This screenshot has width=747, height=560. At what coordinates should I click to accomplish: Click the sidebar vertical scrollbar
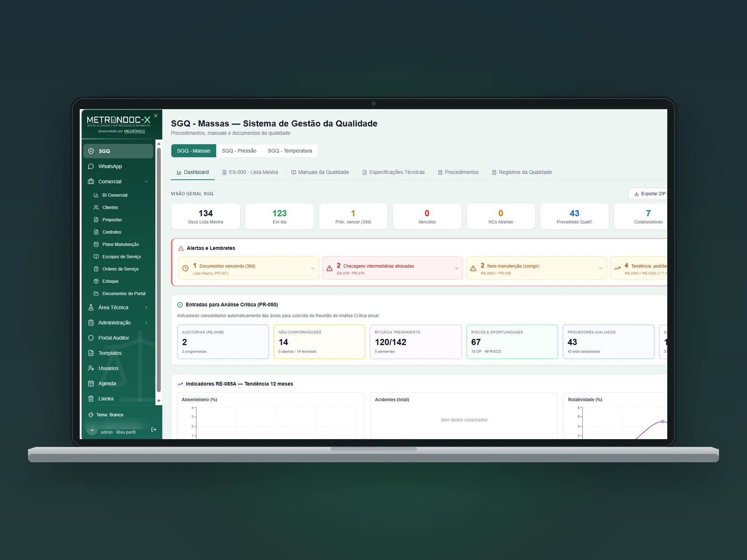point(159,271)
